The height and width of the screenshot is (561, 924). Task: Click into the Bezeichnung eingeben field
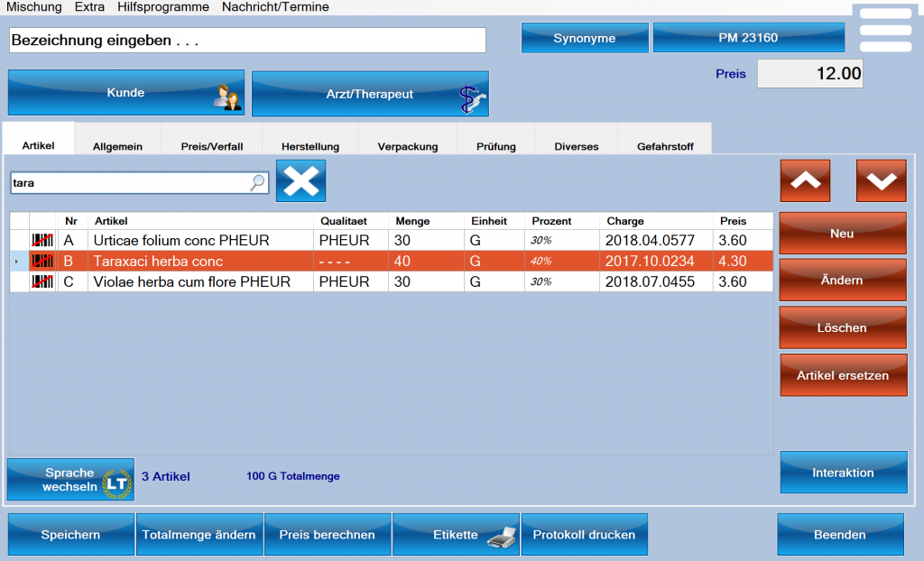coord(247,41)
